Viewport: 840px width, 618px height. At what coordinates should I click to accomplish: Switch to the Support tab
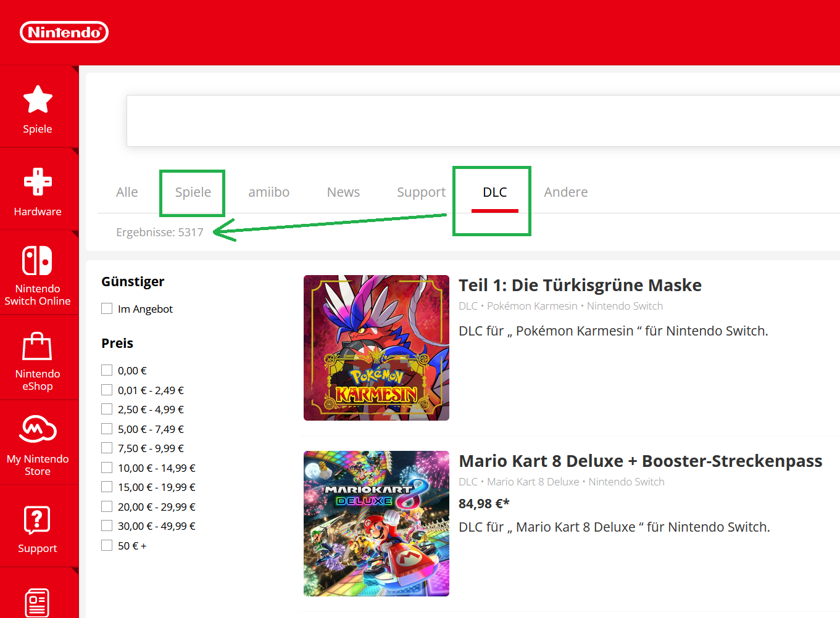tap(421, 192)
